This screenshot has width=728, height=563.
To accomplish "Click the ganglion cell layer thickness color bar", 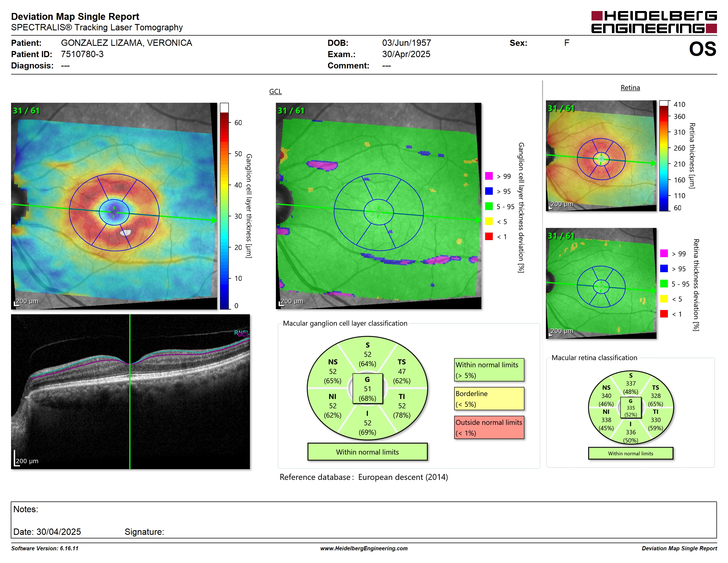I will tap(224, 206).
